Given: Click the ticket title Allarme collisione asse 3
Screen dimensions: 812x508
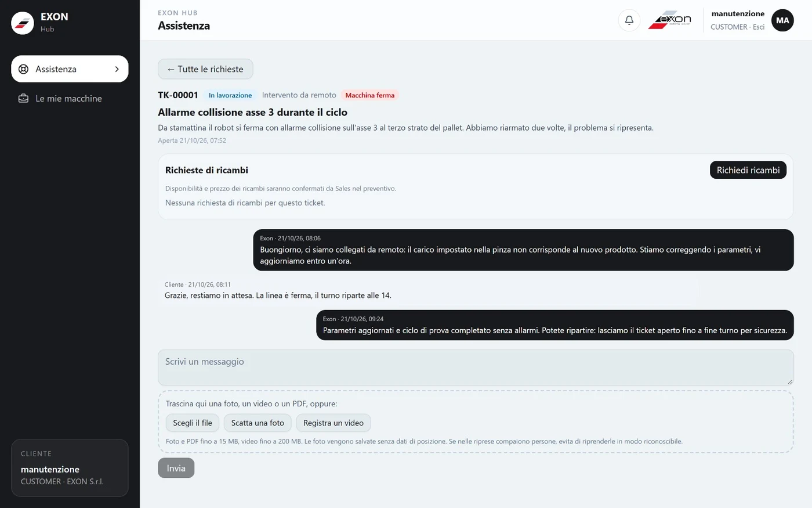Looking at the screenshot, I should click(x=253, y=112).
